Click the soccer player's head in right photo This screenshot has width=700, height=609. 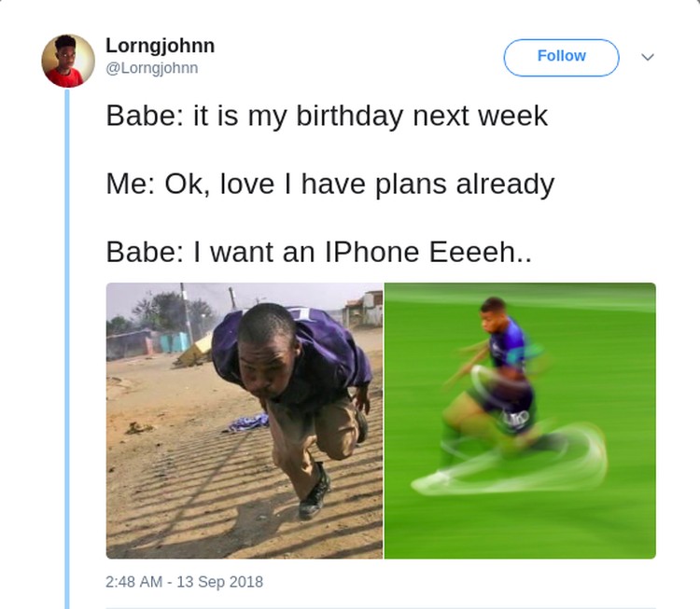[494, 314]
